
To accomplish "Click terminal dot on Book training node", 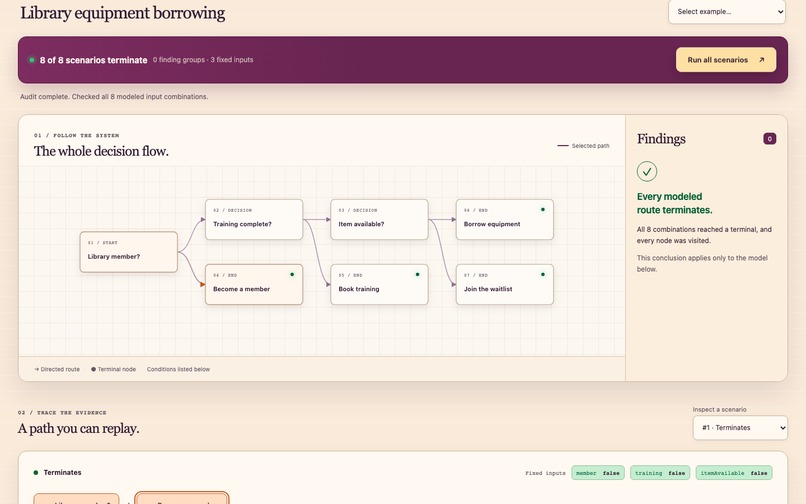I will [417, 274].
